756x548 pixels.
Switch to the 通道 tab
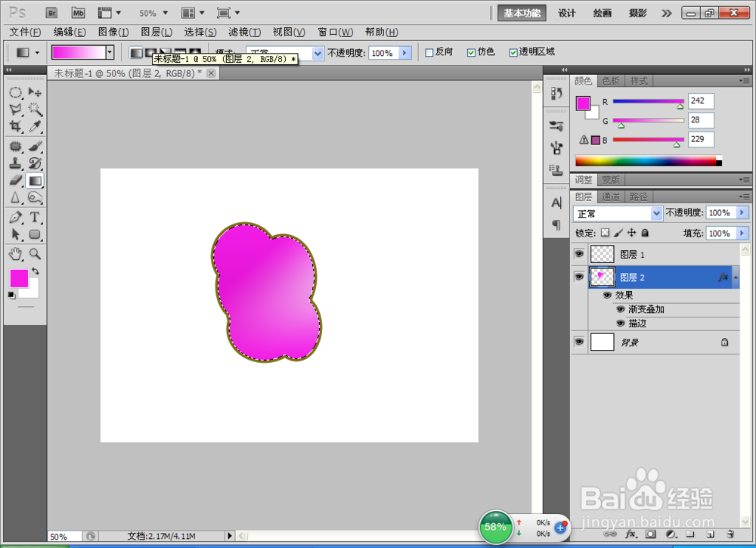pyautogui.click(x=610, y=197)
